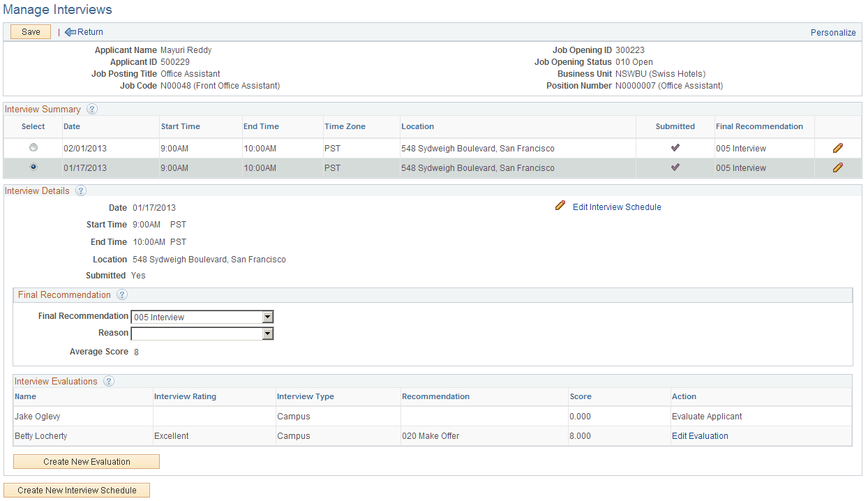868x501 pixels.
Task: Sort by the Location column header
Action: pos(417,126)
